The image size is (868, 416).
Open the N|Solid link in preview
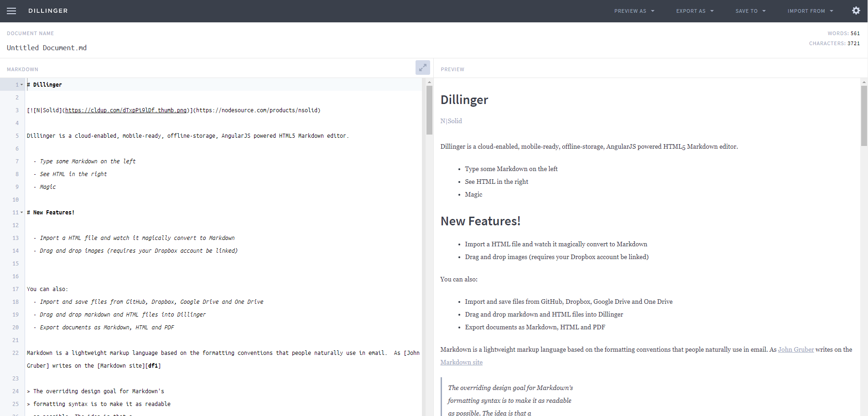451,121
